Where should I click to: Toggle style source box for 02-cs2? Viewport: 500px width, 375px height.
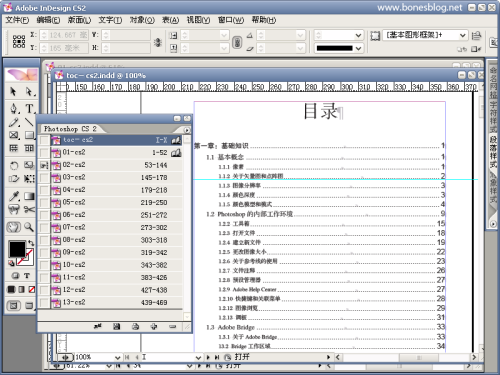pos(44,165)
